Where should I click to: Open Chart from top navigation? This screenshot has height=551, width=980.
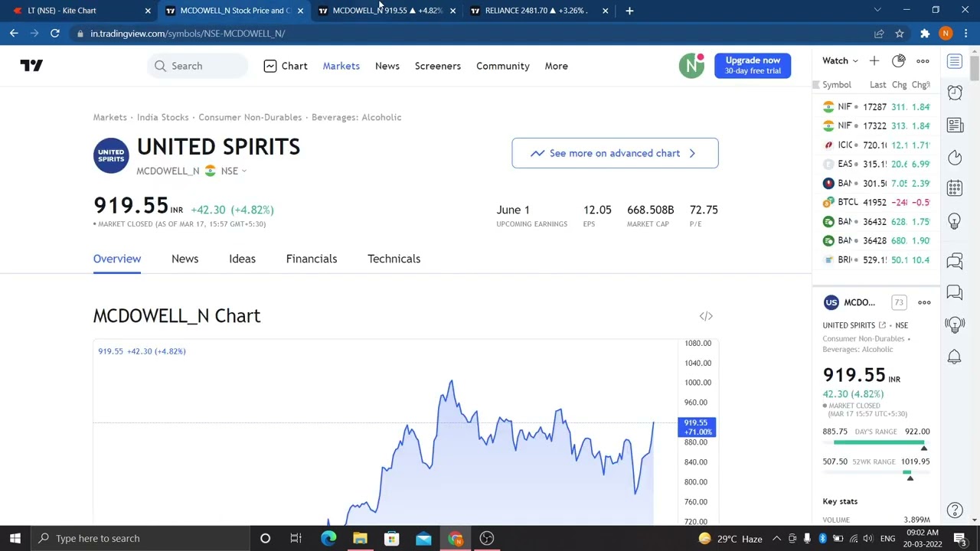286,66
